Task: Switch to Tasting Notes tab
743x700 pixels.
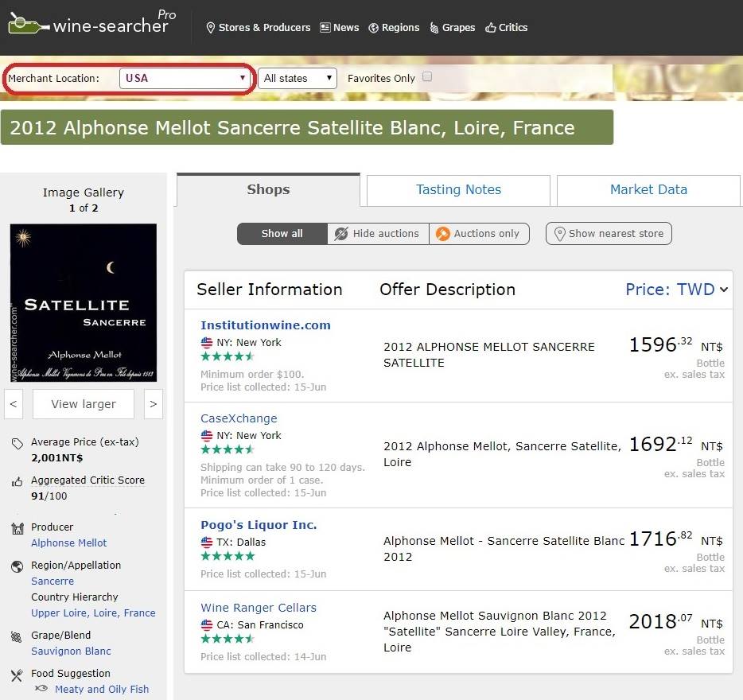Action: [458, 190]
